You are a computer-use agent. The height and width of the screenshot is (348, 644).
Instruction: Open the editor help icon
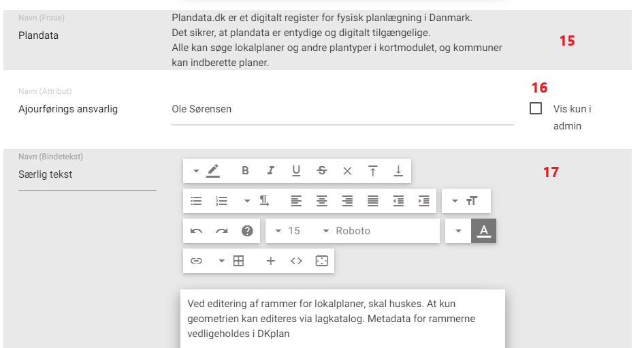(x=247, y=231)
